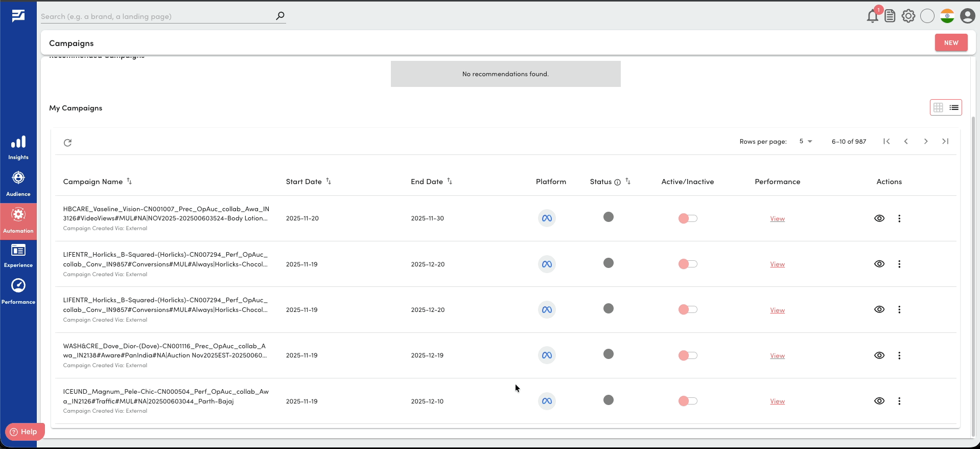Click the empty circle icon in header
Screen dimensions: 980x449
927,16
